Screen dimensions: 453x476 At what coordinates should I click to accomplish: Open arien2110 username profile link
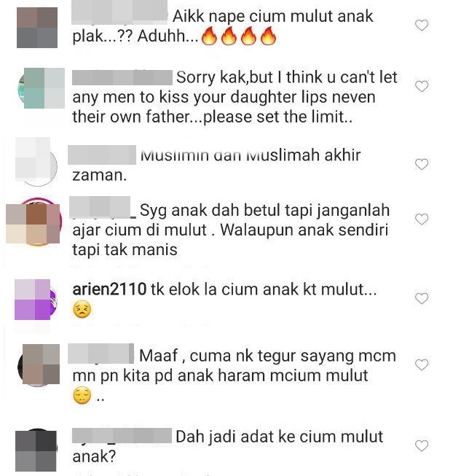[x=109, y=289]
